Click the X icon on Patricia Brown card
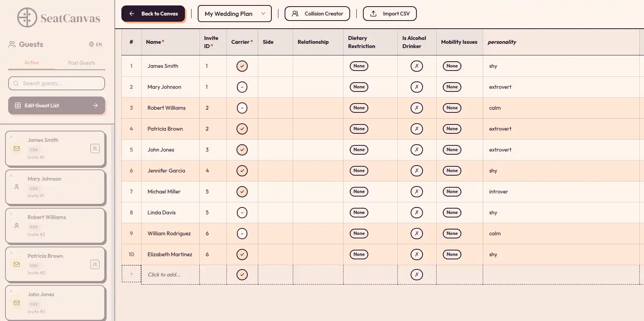This screenshot has width=644, height=321. (x=11, y=252)
